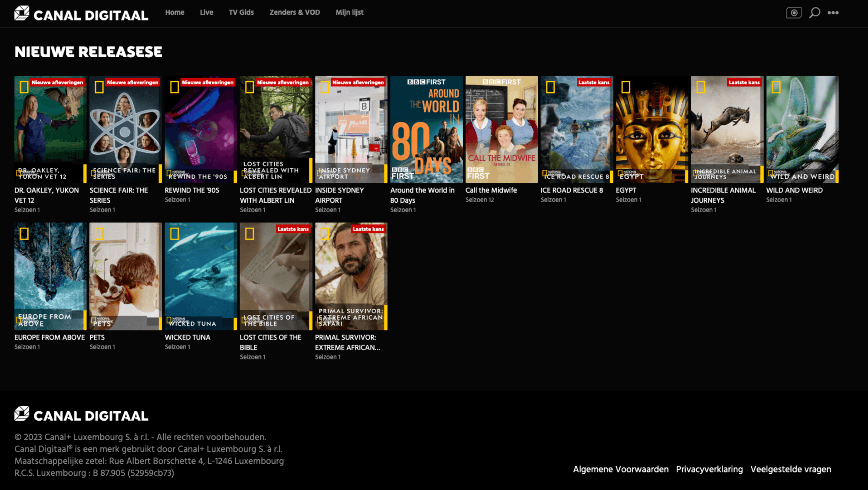The image size is (868, 490).
Task: Open the Ice Road Rescue 8 poster
Action: pyautogui.click(x=577, y=129)
